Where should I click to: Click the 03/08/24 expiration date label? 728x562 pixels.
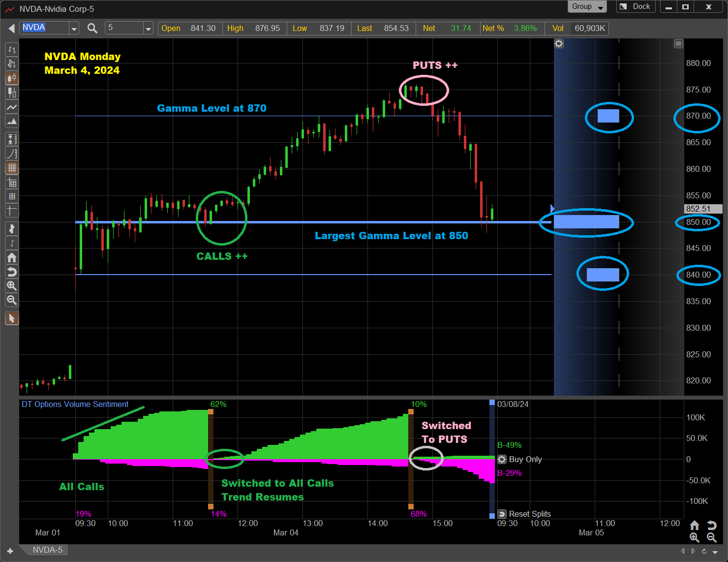click(x=513, y=404)
